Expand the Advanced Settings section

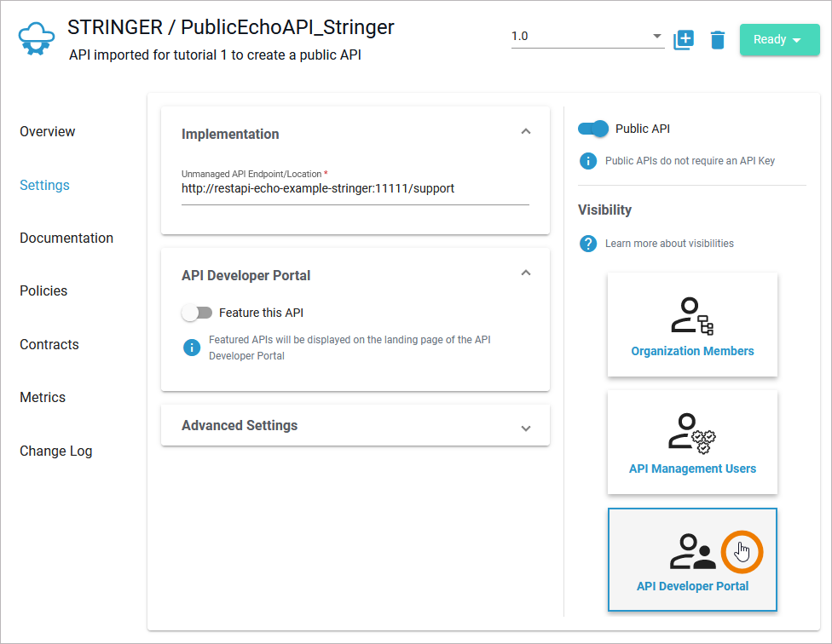pos(526,428)
